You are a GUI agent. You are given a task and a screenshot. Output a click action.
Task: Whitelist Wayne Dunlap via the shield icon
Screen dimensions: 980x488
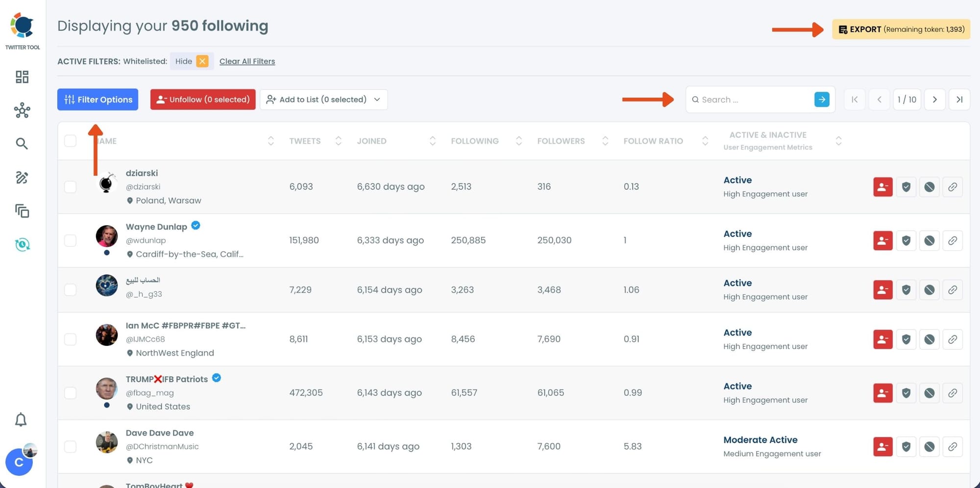click(x=906, y=240)
